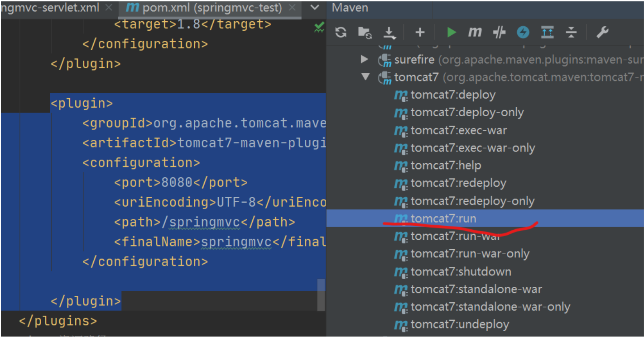
Task: Switch to springmvc-servlet.xml editor tab
Action: (x=50, y=8)
